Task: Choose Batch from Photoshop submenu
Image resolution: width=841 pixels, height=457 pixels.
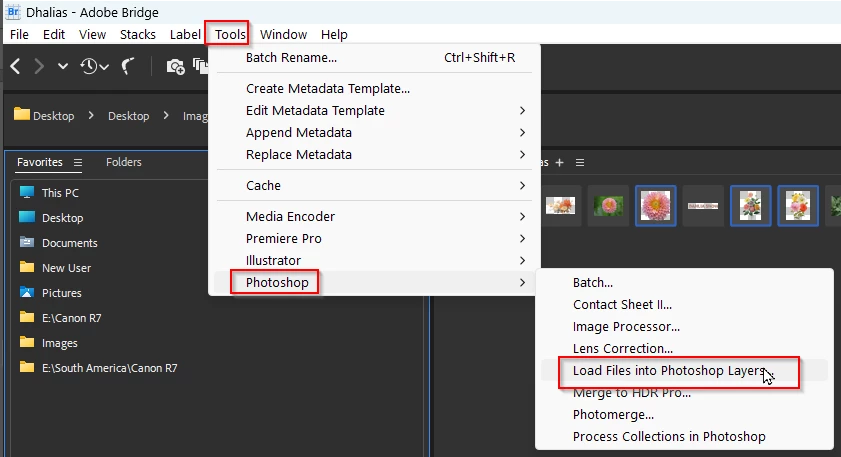Action: coord(684,283)
